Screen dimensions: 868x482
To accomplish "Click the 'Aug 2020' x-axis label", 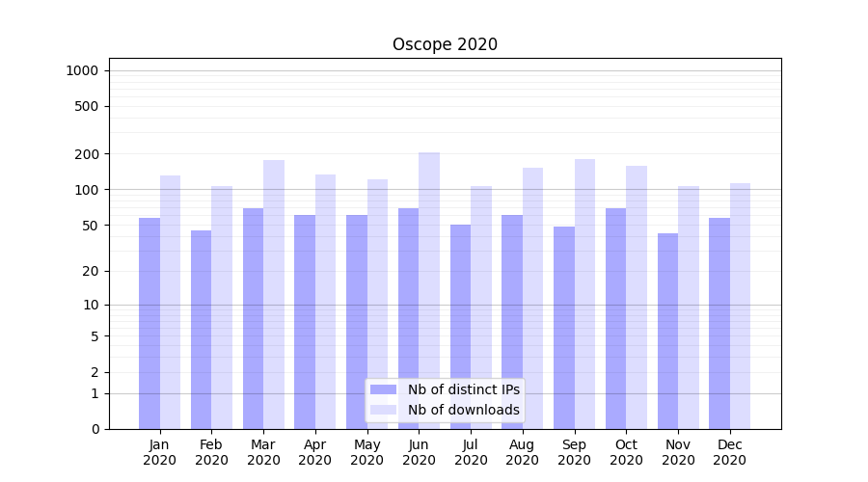I will tap(523, 452).
